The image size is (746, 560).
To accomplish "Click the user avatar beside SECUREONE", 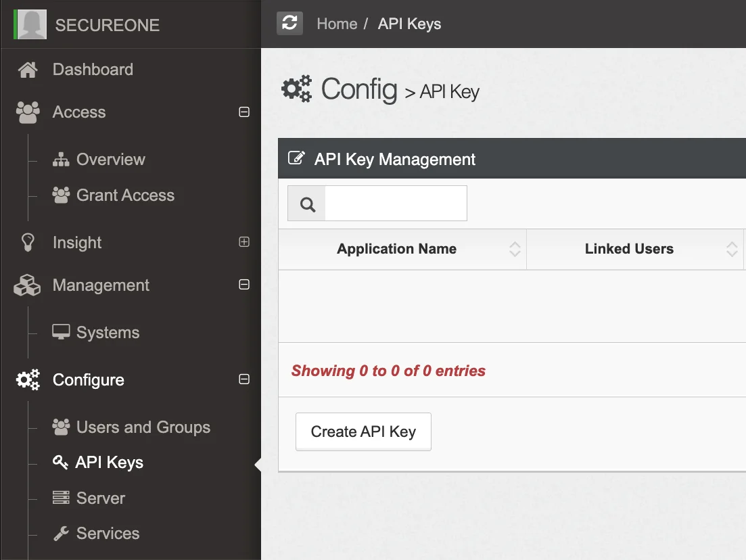I will click(32, 24).
